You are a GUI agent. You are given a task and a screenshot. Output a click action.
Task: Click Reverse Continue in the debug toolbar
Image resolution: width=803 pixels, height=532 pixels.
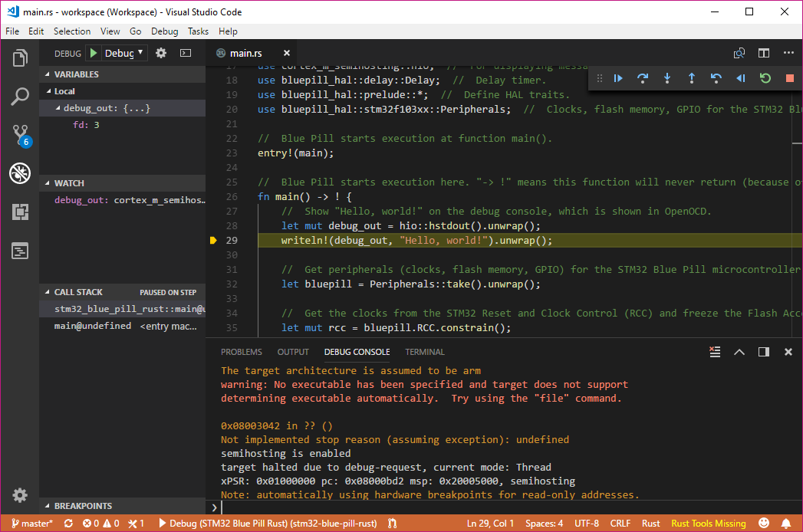click(741, 78)
